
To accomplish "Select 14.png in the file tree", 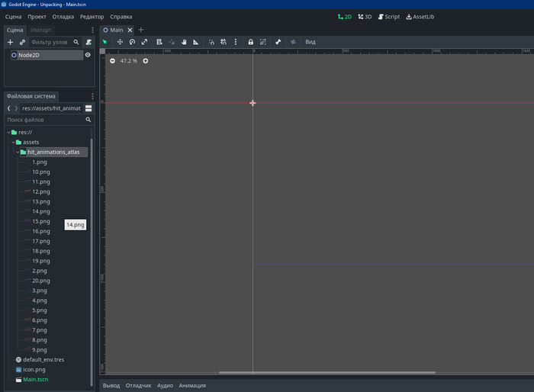I will pyautogui.click(x=41, y=211).
